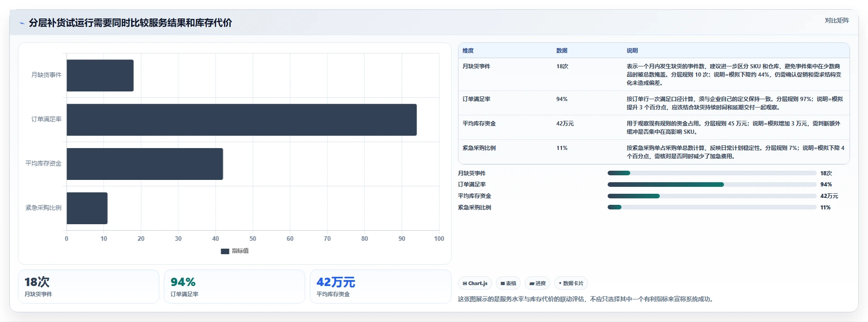Image resolution: width=868 pixels, height=322 pixels.
Task: Click the 平均库存资金 label beside progress bars
Action: [x=475, y=196]
